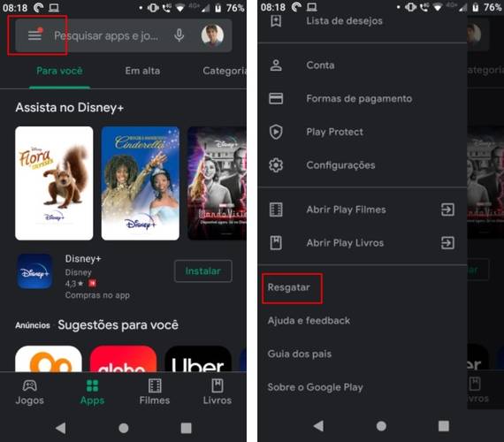Image resolution: width=504 pixels, height=442 pixels.
Task: Click the film strip icon beside Play Filmes
Action: pos(276,210)
